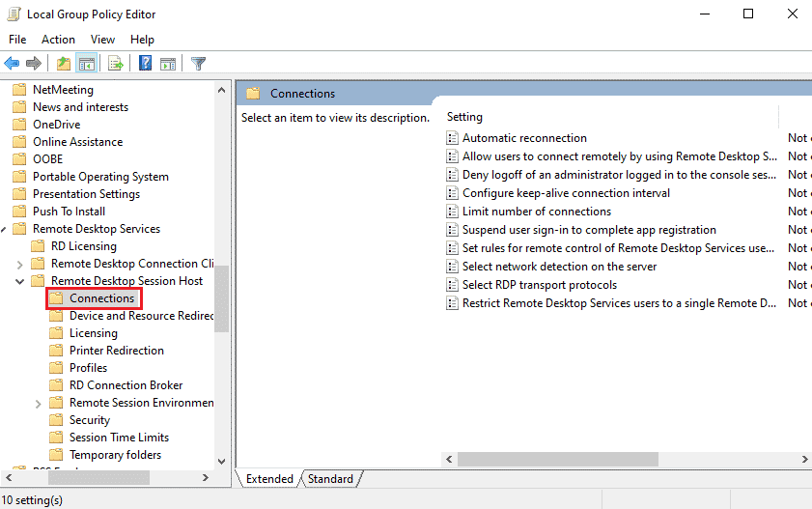Click the Configure keep-alive connection interval icon

pos(452,193)
